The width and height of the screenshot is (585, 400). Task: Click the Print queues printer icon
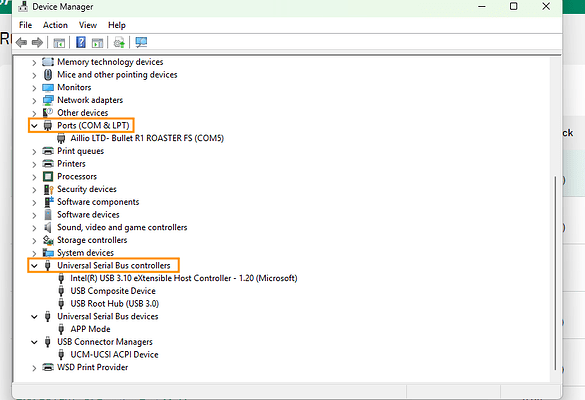tap(48, 151)
